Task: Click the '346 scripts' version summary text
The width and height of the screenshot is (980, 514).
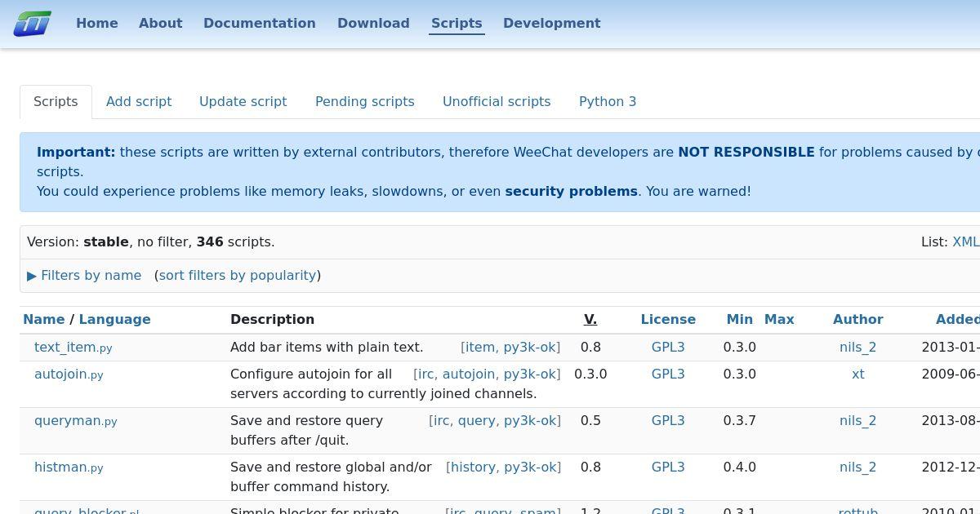Action: coord(235,242)
